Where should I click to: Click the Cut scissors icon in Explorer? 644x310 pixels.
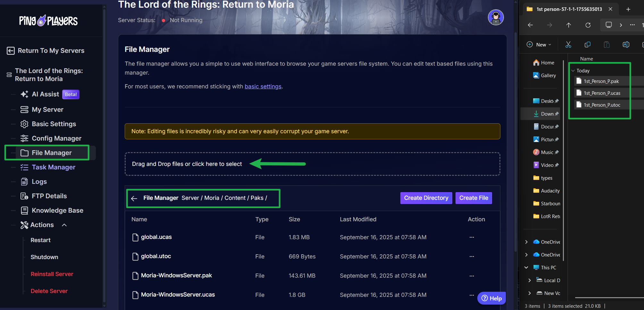click(x=568, y=45)
